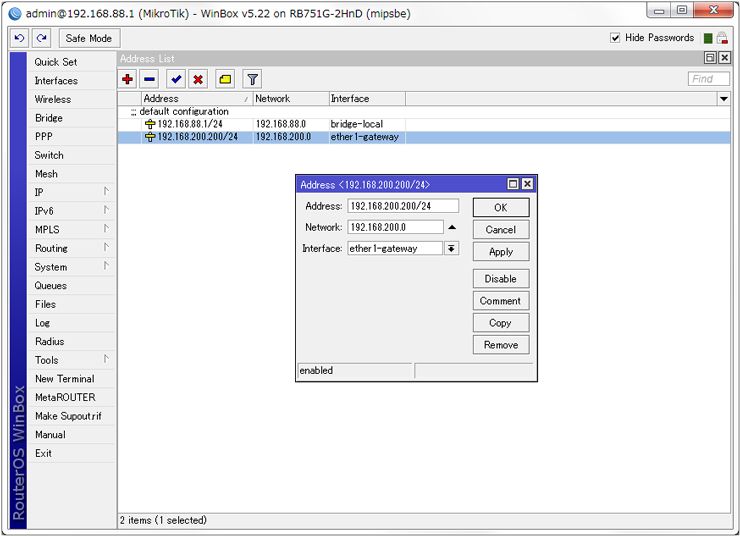Image resolution: width=740 pixels, height=536 pixels.
Task: Click the red plus Add address icon
Action: pos(127,79)
